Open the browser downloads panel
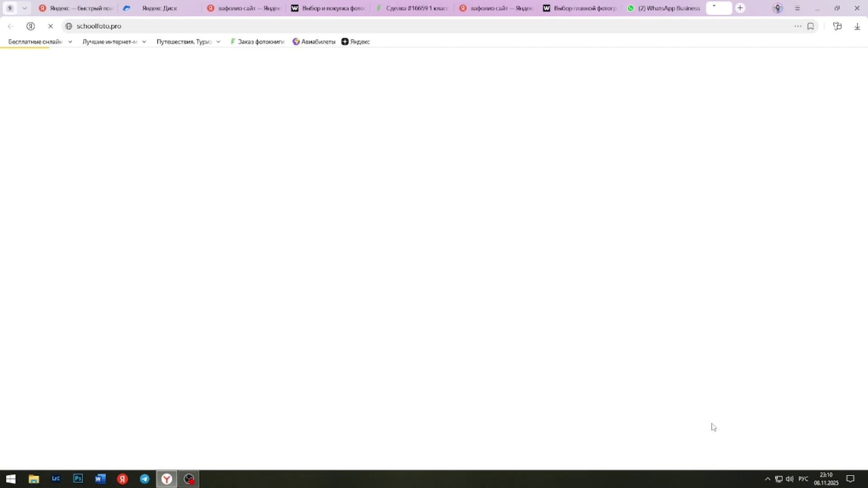This screenshot has width=868, height=488. pos(857,26)
